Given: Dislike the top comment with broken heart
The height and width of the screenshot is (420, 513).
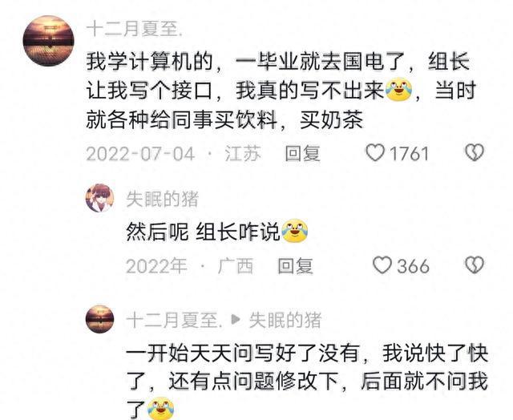Looking at the screenshot, I should pyautogui.click(x=475, y=152).
